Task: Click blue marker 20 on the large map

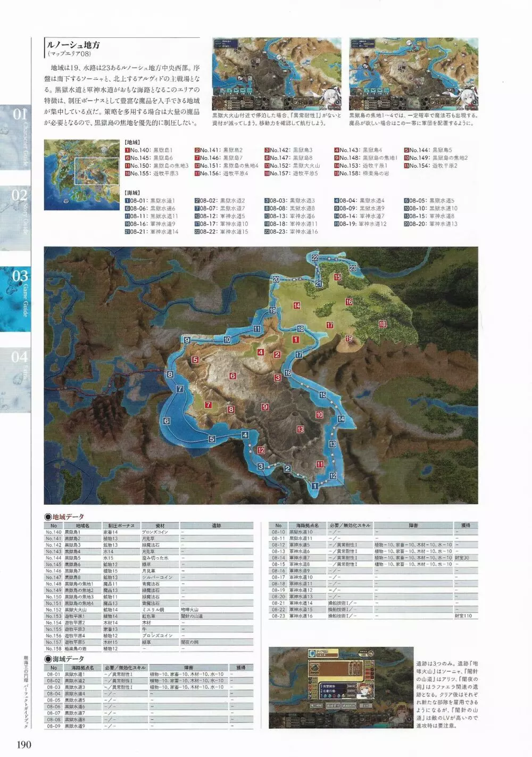Action: 276,279
